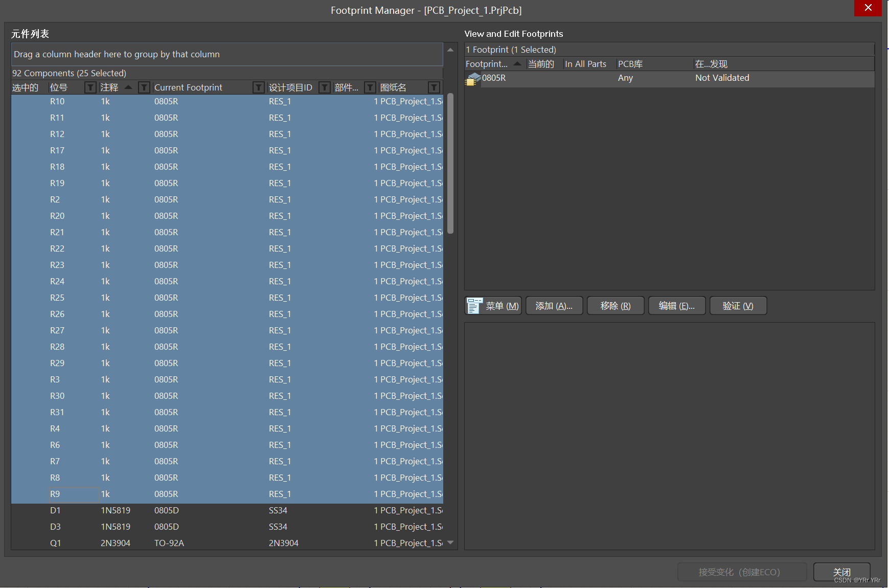Click the group-by column drop area
Screen dimensions: 889x588
227,54
